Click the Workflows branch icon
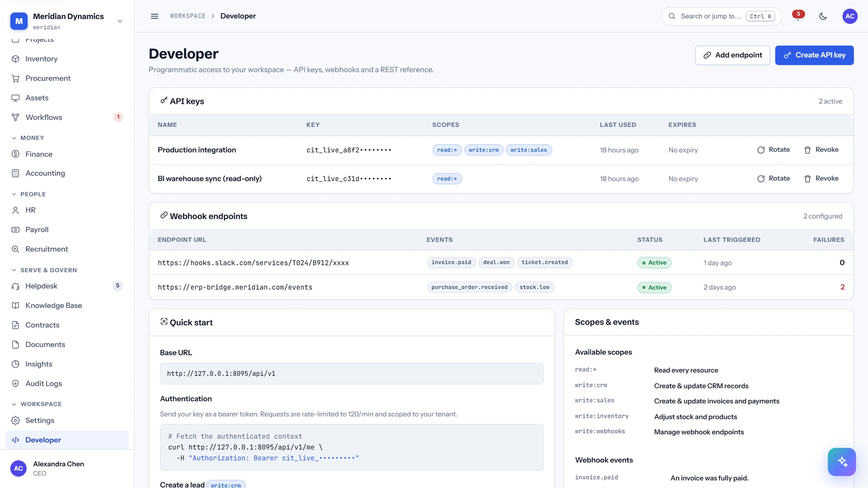This screenshot has width=868, height=488. [15, 117]
